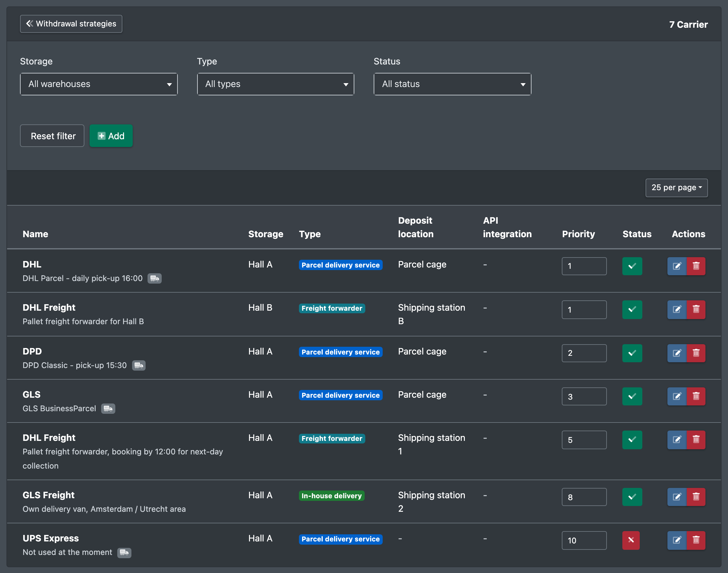
Task: Click the DHL priority input field
Action: tap(584, 266)
